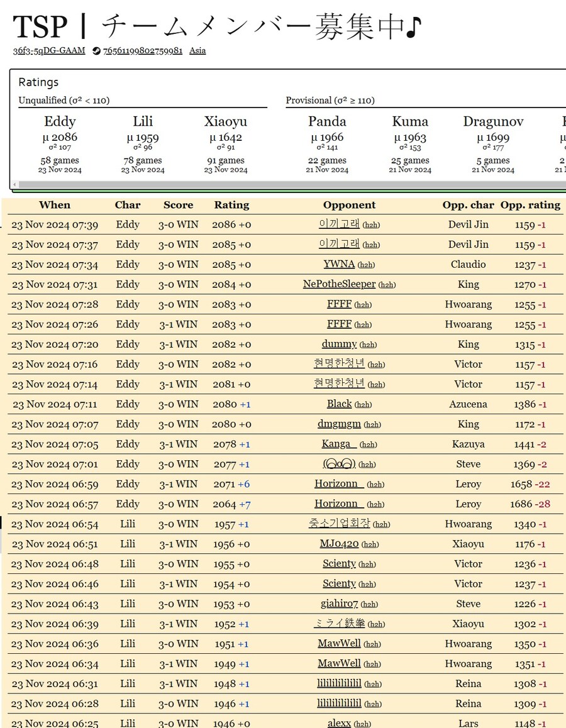
Task: Open opponent ミライ鉄拳's profile link
Action: coord(340,624)
